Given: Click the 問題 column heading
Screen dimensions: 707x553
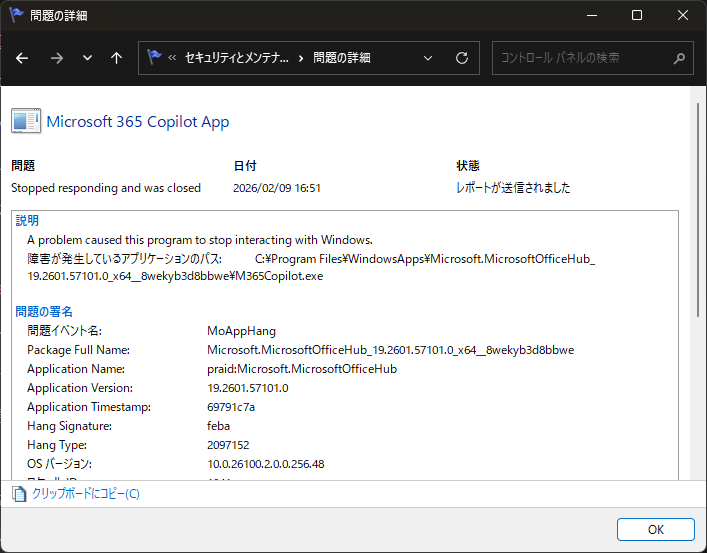Looking at the screenshot, I should 23,166.
